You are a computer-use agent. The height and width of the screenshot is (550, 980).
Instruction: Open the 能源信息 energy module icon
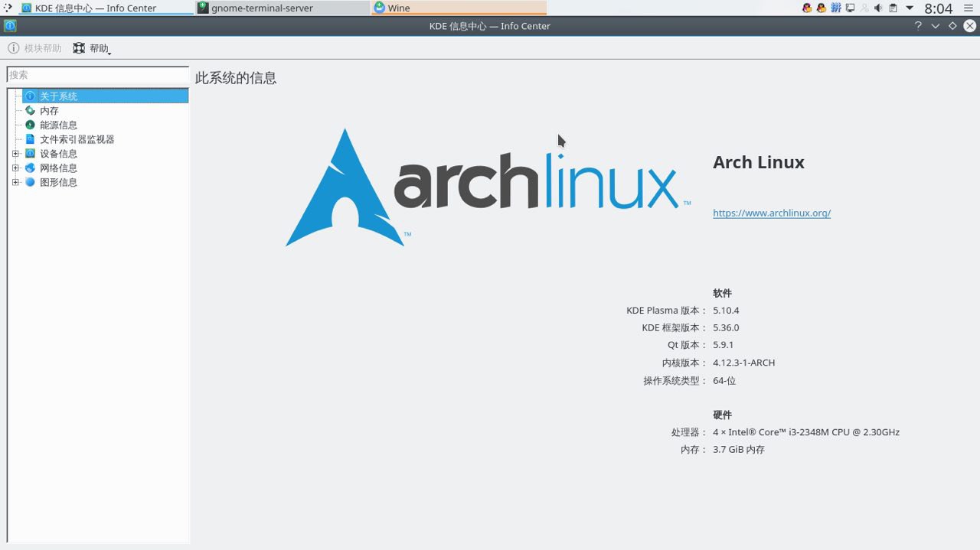tap(31, 125)
